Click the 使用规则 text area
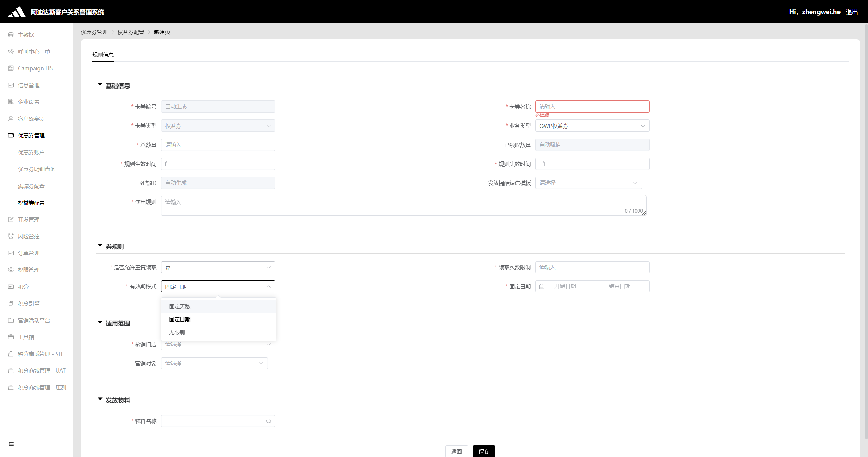 [x=403, y=206]
